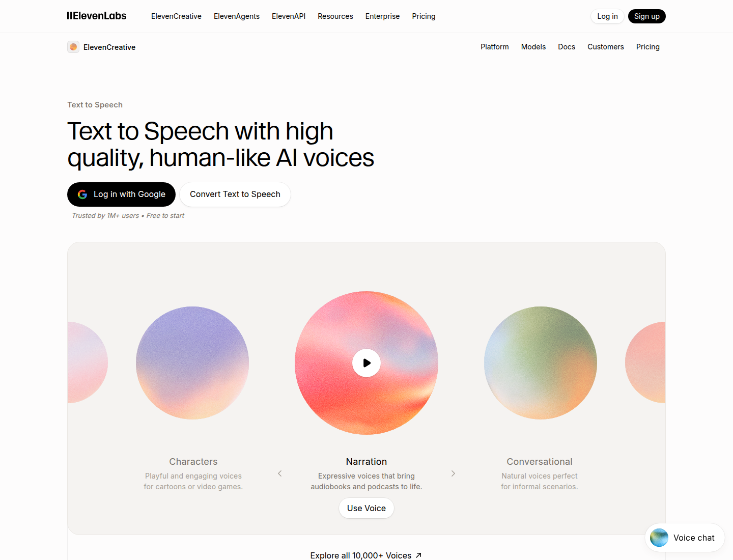This screenshot has width=733, height=560.
Task: Play the Narration voice sample
Action: 366,363
